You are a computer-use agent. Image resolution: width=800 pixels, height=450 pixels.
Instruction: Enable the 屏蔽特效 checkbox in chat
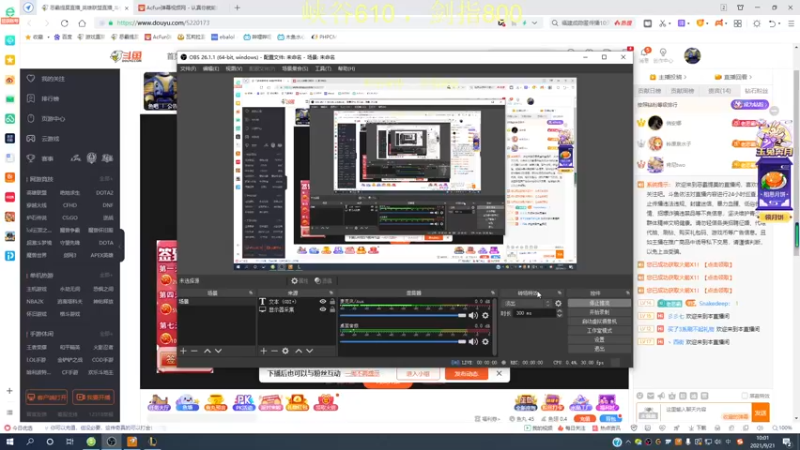(745, 396)
